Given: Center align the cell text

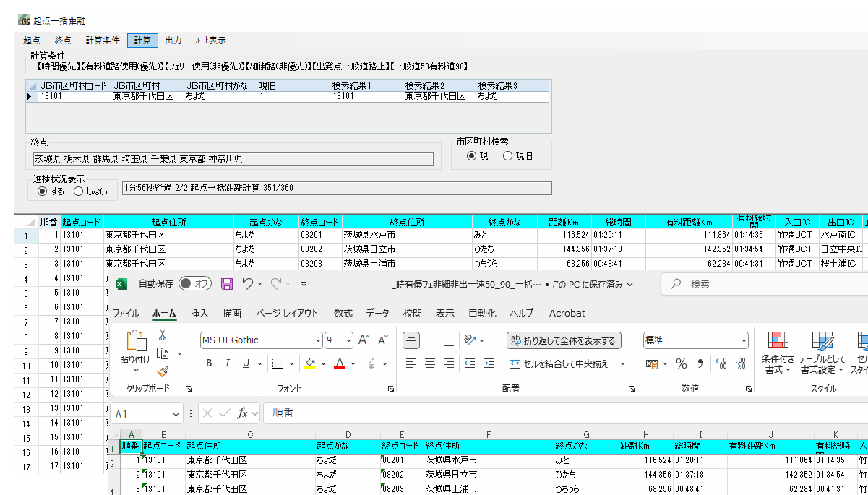Looking at the screenshot, I should pos(430,363).
